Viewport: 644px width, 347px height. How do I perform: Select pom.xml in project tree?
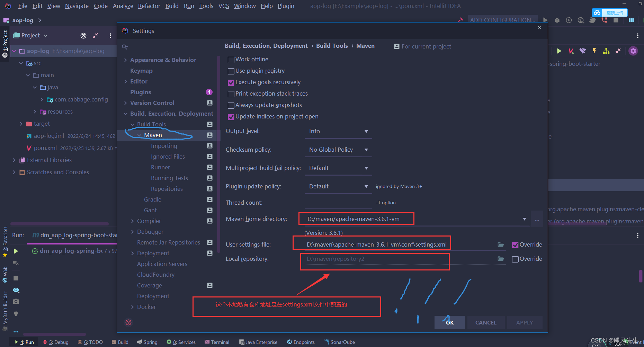click(x=45, y=148)
